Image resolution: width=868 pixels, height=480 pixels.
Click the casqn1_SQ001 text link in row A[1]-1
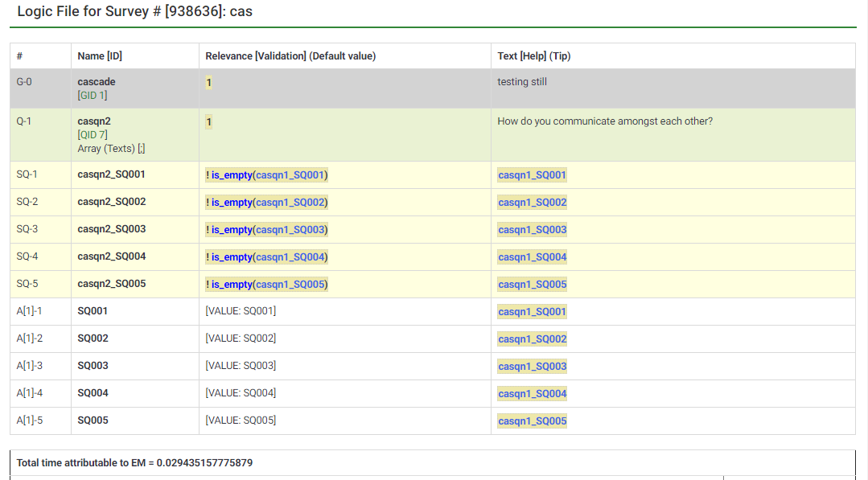pyautogui.click(x=532, y=312)
